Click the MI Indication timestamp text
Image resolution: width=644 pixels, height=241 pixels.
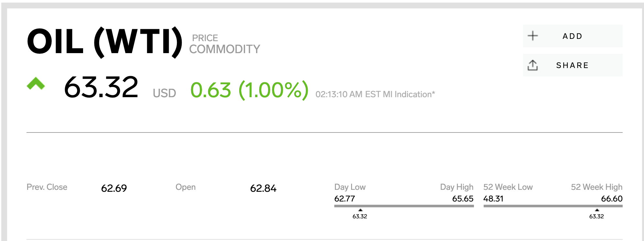click(x=375, y=94)
